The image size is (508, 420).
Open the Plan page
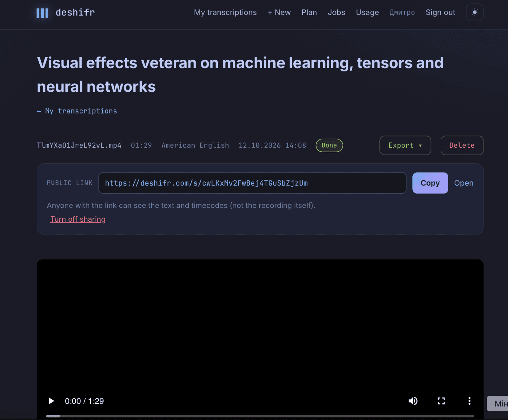(x=309, y=12)
